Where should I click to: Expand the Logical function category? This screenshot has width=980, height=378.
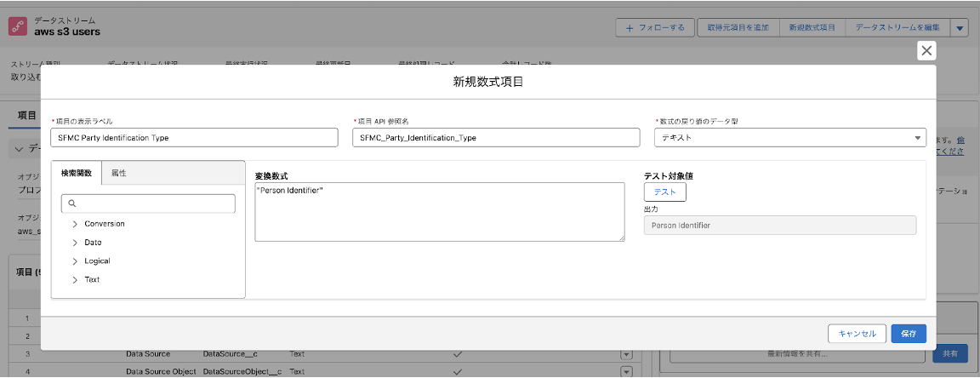pos(76,261)
